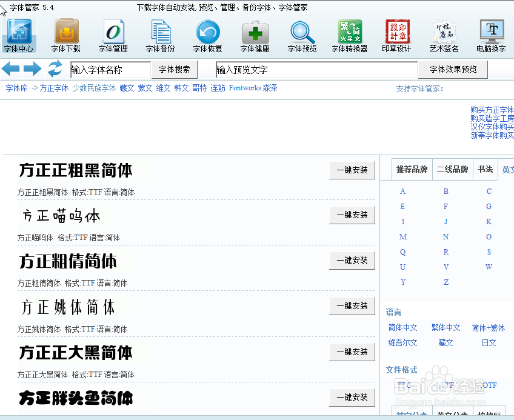This screenshot has width=514, height=420.
Task: Select the OTF file format filter
Action: (x=489, y=385)
